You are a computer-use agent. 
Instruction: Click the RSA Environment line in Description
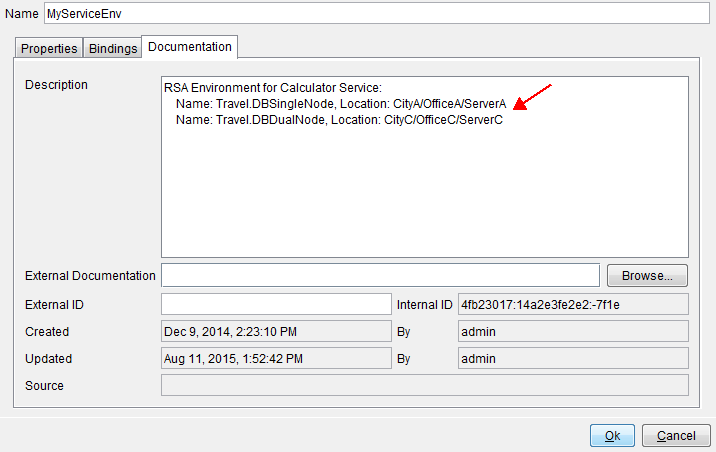[x=266, y=88]
